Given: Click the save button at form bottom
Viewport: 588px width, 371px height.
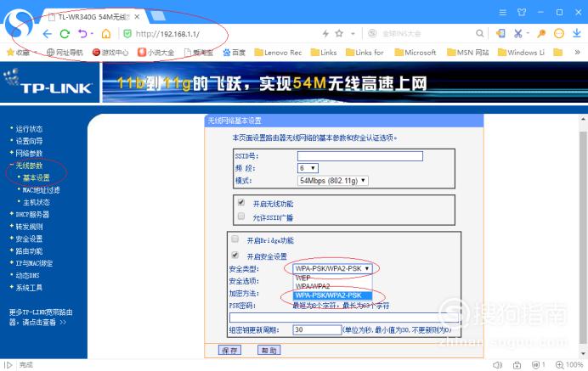Looking at the screenshot, I should click(x=229, y=350).
